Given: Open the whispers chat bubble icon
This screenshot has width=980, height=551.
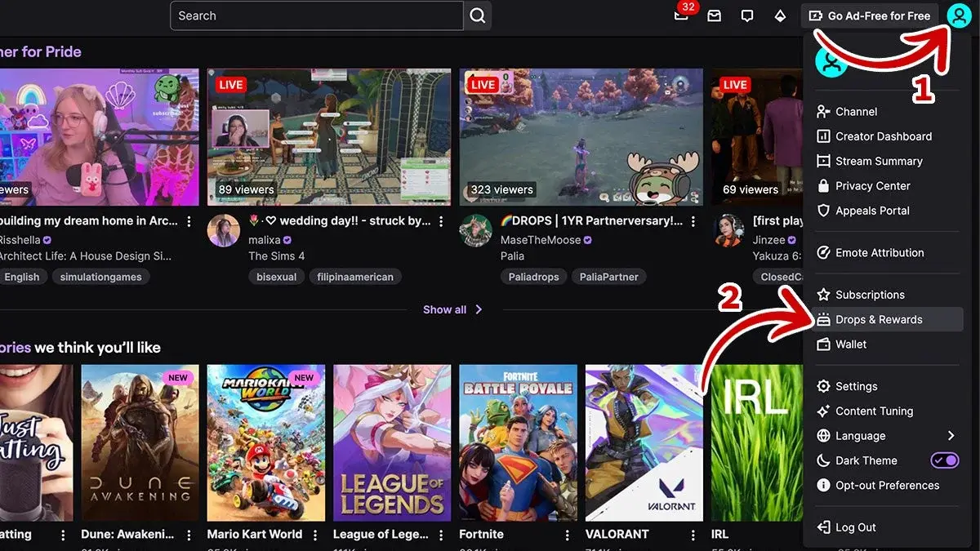Looking at the screenshot, I should [747, 16].
